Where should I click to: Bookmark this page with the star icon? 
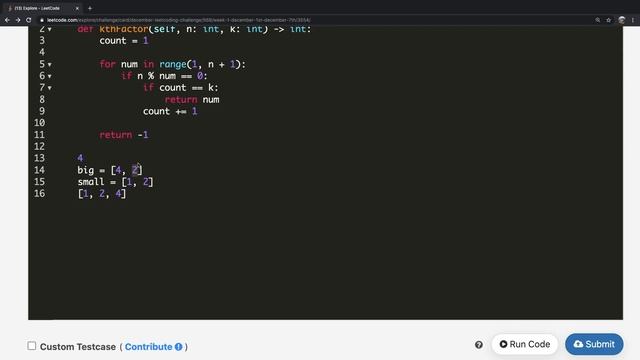[609, 20]
